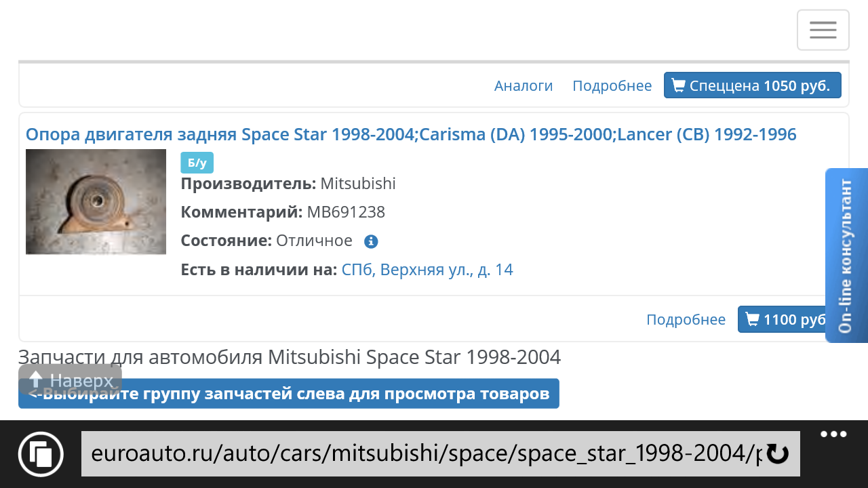Screen dimensions: 868x488
Task: Open Подробнее link beside 1100 руб. button
Action: pos(686,319)
